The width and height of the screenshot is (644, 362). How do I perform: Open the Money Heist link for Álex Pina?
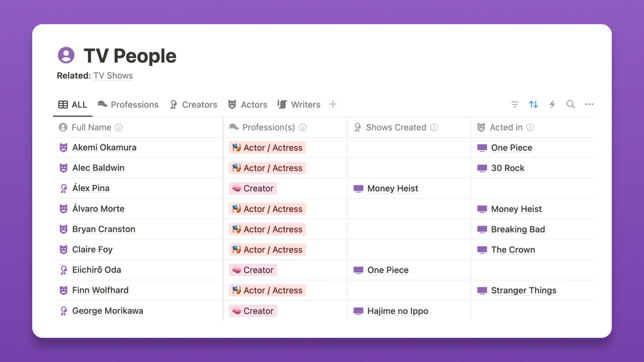click(x=392, y=188)
